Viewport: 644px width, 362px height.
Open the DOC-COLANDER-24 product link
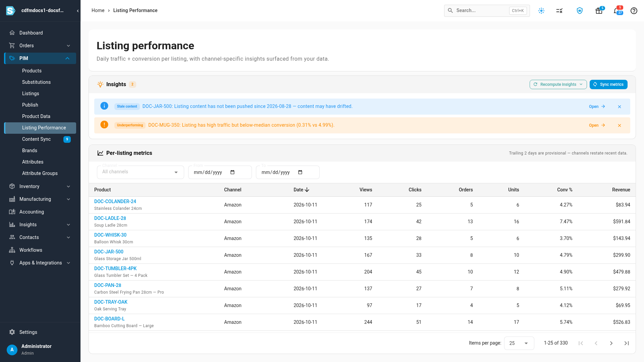(115, 201)
